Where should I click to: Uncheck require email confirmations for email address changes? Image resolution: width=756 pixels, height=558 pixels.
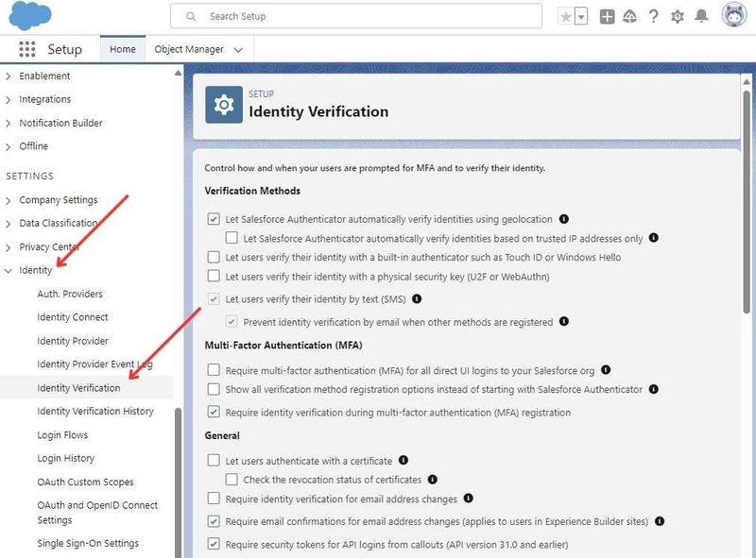point(214,521)
